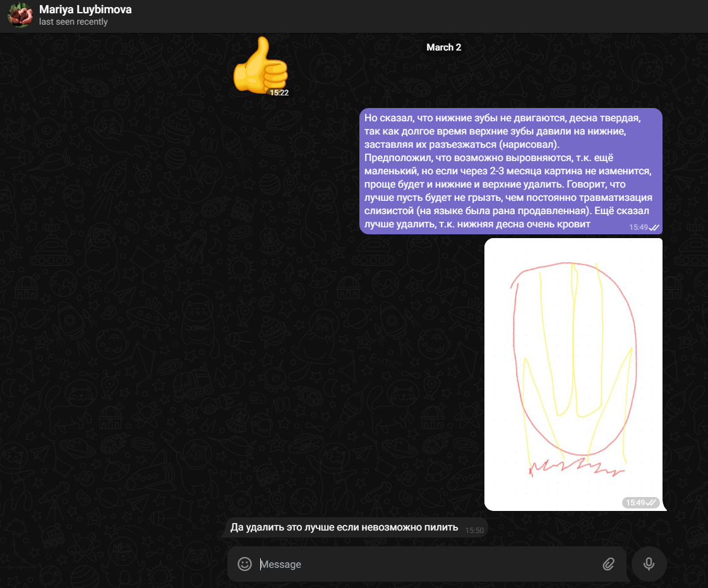Click the read checkmarks on the drawing image
The width and height of the screenshot is (708, 588).
(652, 503)
